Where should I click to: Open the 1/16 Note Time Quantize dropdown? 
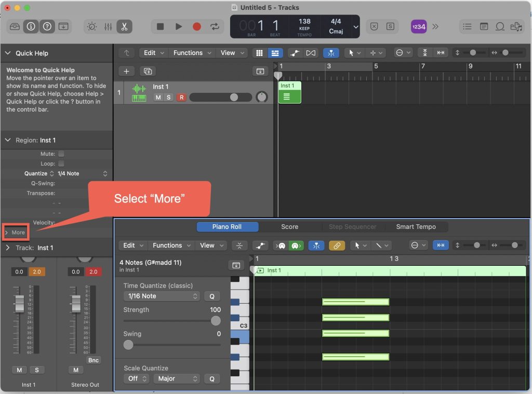[x=161, y=296]
